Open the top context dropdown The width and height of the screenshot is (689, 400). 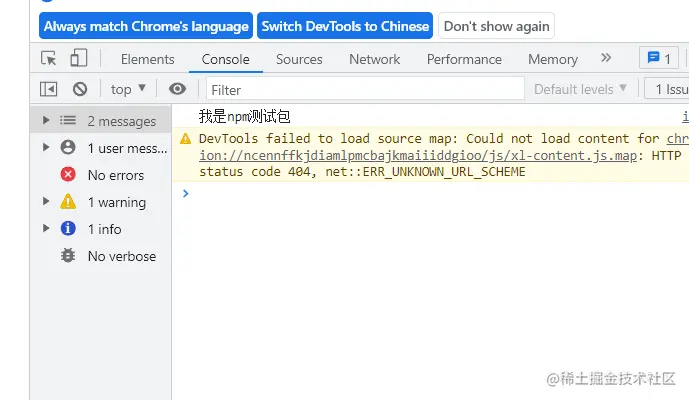click(128, 89)
